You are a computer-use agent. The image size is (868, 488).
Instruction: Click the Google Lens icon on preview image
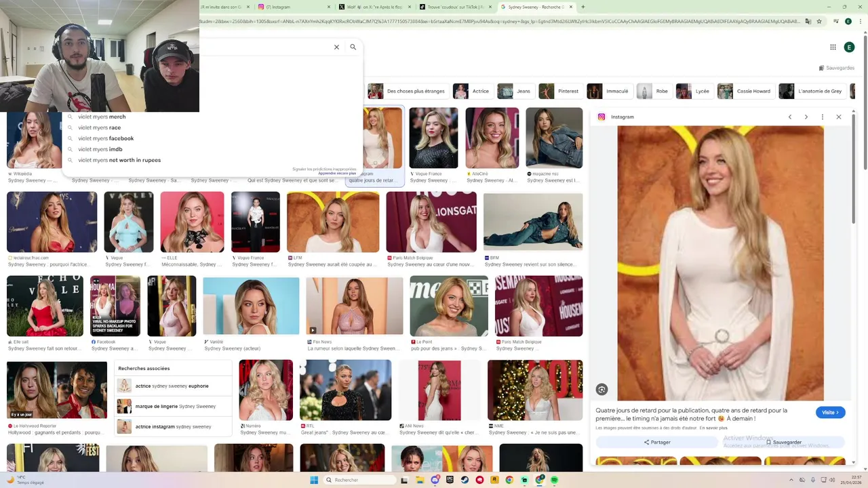(601, 389)
